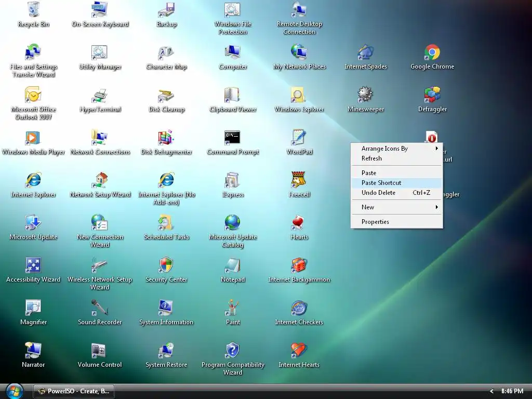
Task: Select the System Restore icon
Action: [x=166, y=350]
